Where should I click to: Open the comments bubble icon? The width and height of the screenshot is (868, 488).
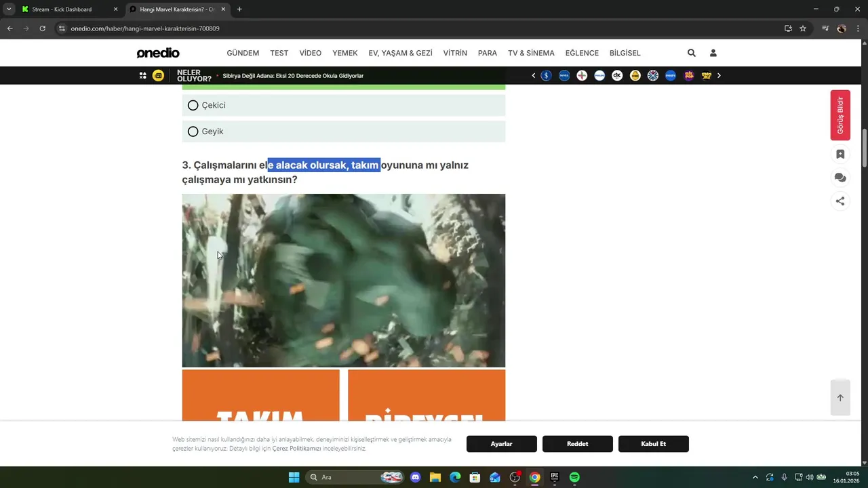(840, 178)
